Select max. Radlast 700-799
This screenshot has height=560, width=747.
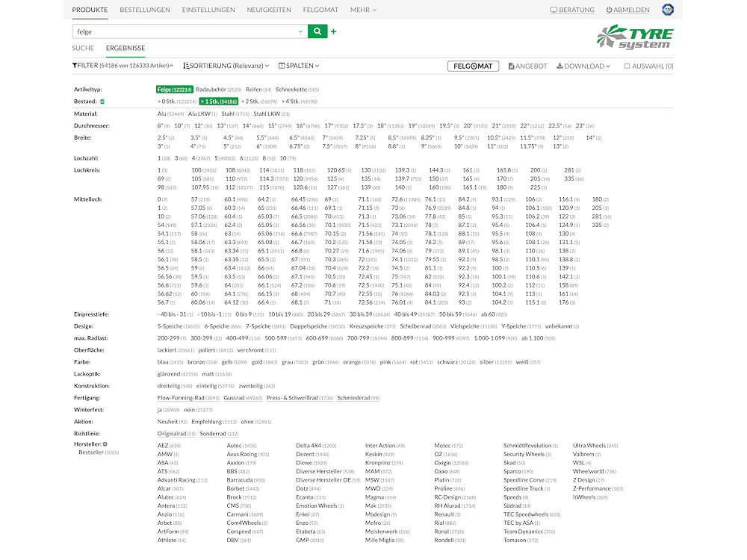pyautogui.click(x=366, y=338)
